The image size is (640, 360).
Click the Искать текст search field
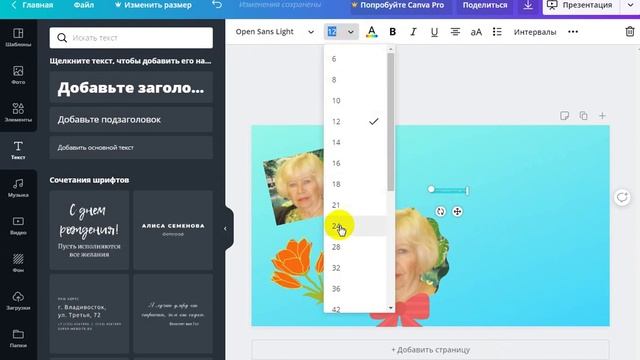131,38
